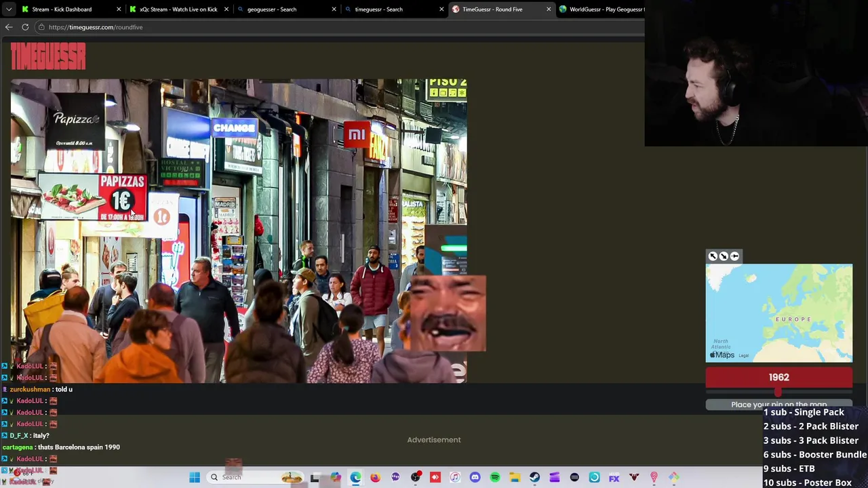The width and height of the screenshot is (868, 488).
Task: Close the geoguesser - Search tab
Action: click(x=334, y=9)
